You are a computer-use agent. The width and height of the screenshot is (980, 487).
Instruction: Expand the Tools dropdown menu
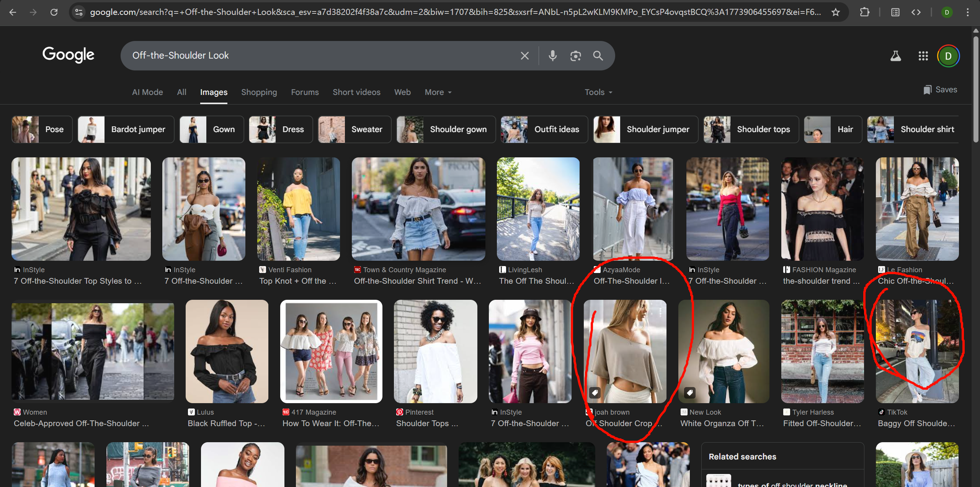tap(598, 92)
